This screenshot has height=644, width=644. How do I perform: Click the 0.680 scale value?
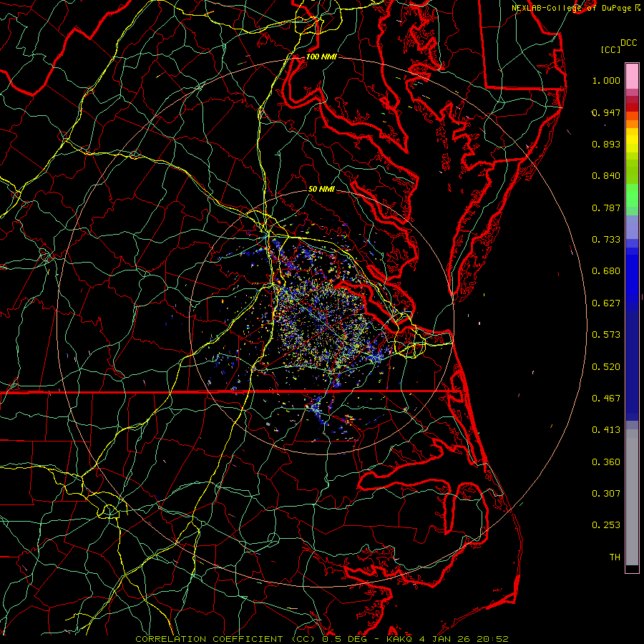click(606, 271)
